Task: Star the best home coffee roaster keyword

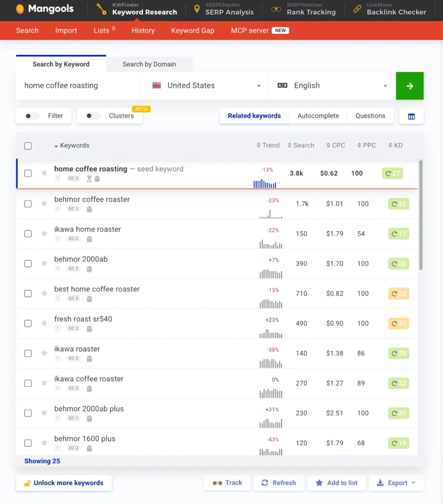Action: pyautogui.click(x=44, y=293)
